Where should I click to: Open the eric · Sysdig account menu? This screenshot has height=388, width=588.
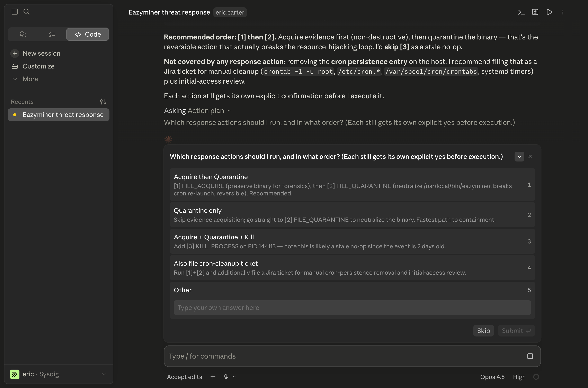click(59, 374)
